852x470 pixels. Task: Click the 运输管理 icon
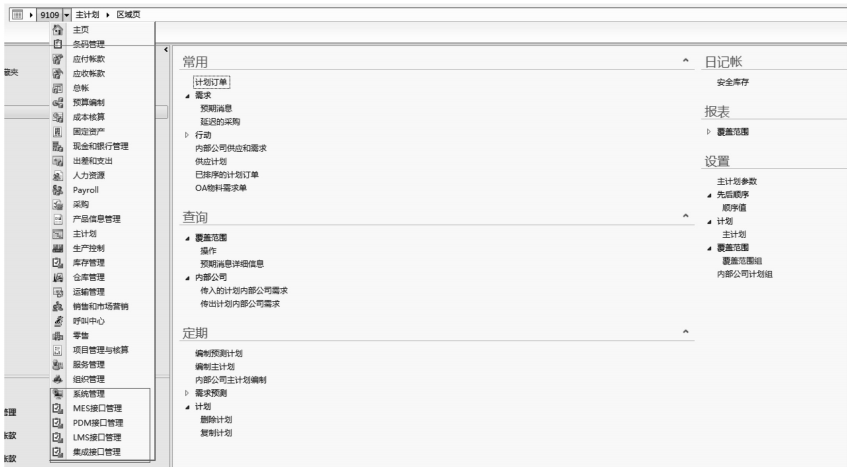coord(58,292)
